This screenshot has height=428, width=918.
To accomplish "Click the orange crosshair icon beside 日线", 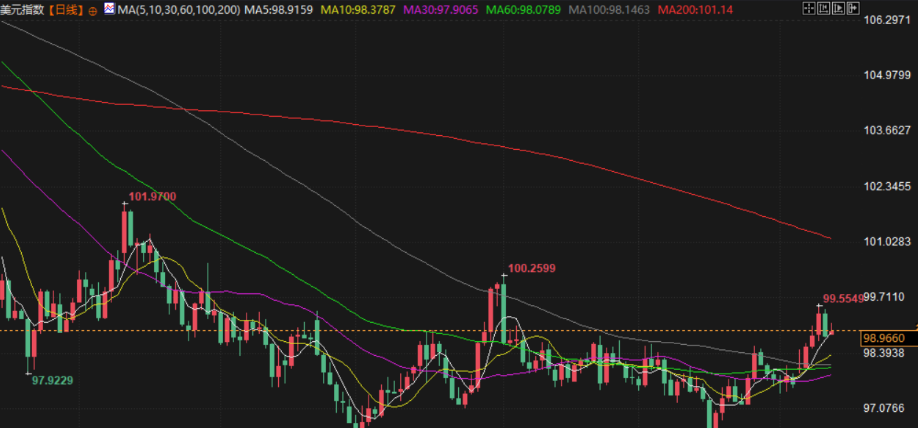I will [93, 9].
